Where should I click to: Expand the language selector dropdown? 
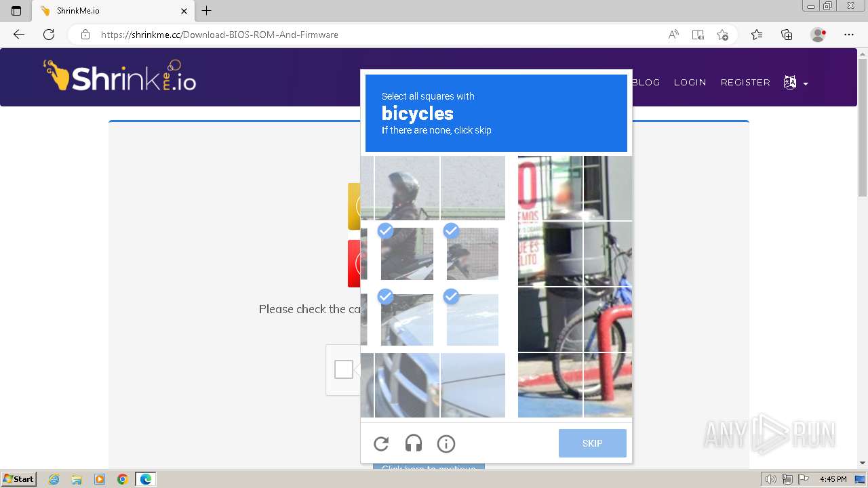796,83
